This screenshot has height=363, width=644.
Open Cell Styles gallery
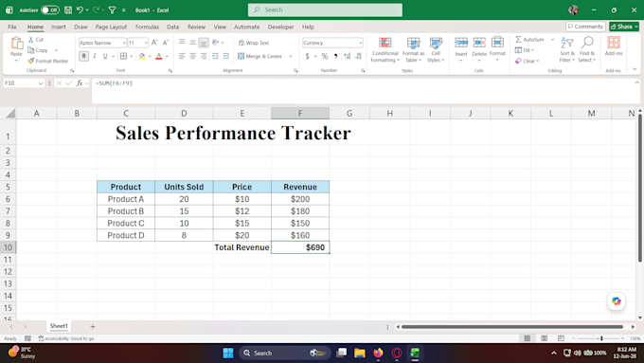(436, 49)
